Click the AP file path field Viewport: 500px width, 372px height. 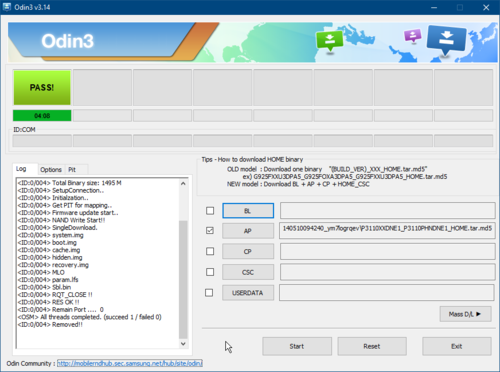[x=387, y=230]
